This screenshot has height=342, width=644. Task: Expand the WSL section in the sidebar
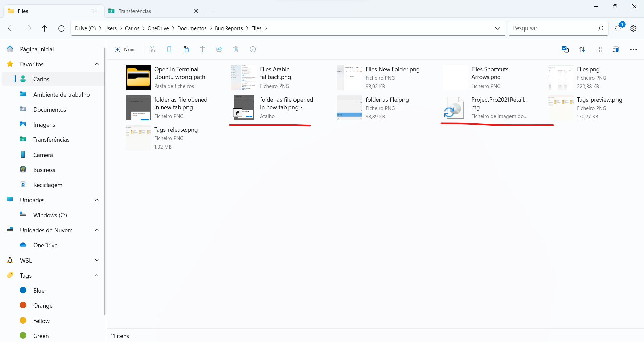(97, 260)
